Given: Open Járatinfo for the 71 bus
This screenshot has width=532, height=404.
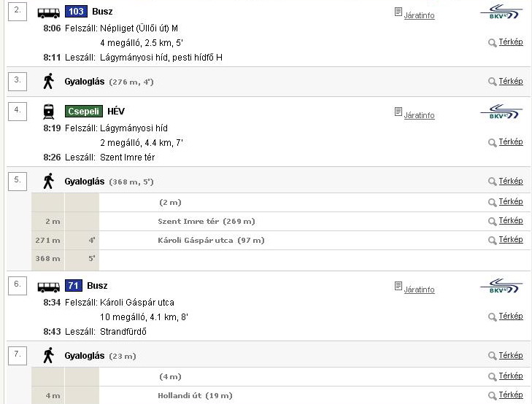Looking at the screenshot, I should 419,290.
